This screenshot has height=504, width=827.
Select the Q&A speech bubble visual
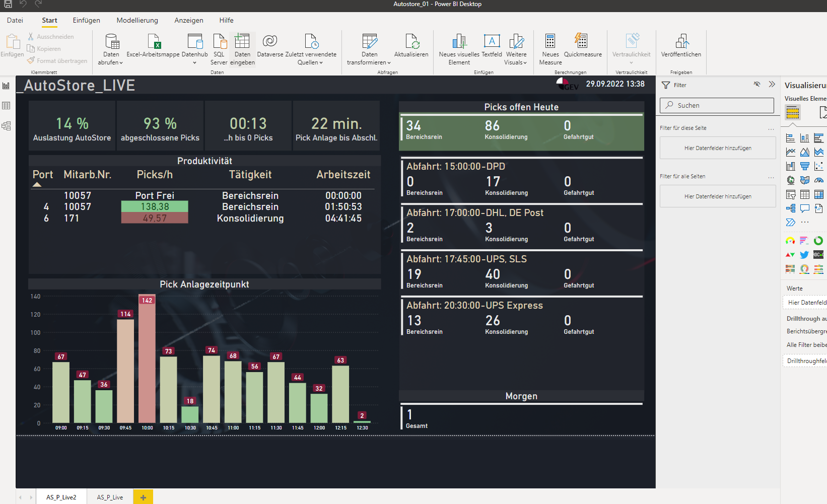(x=805, y=208)
